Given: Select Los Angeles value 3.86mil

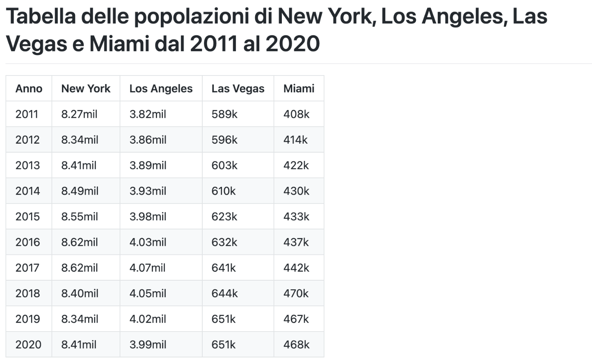Looking at the screenshot, I should pyautogui.click(x=148, y=140).
